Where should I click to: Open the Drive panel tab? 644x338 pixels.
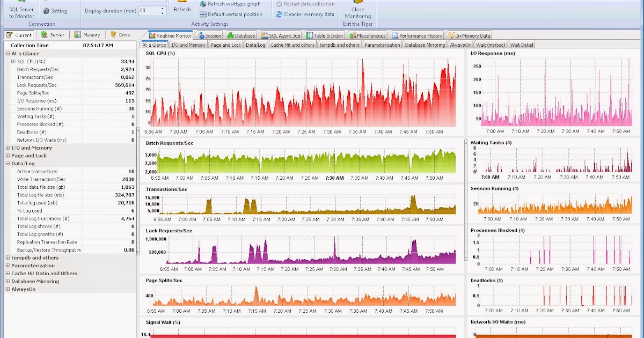(x=120, y=35)
